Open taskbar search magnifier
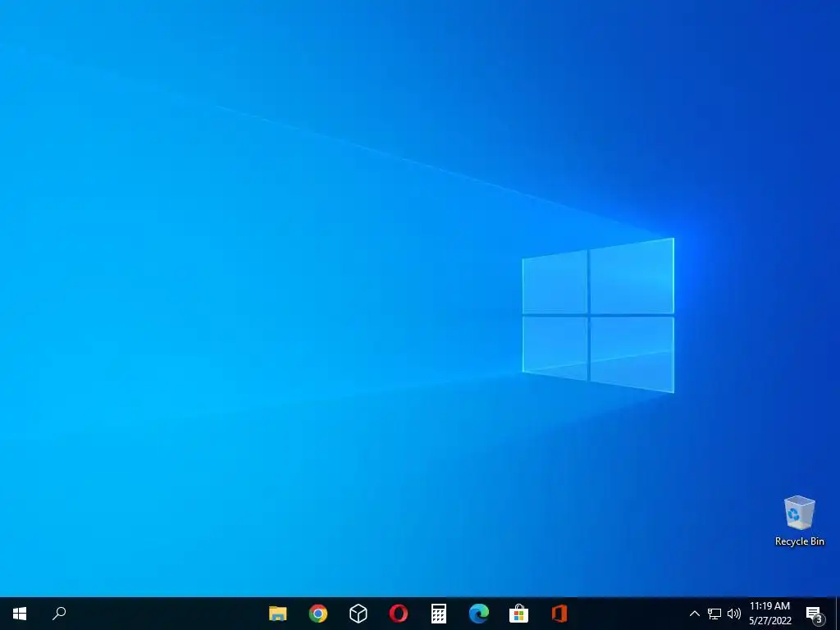 click(59, 614)
